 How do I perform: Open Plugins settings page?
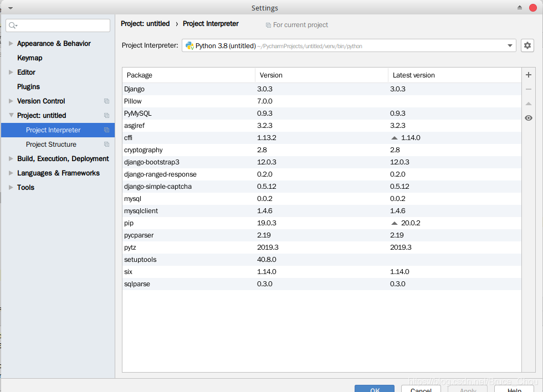[28, 86]
